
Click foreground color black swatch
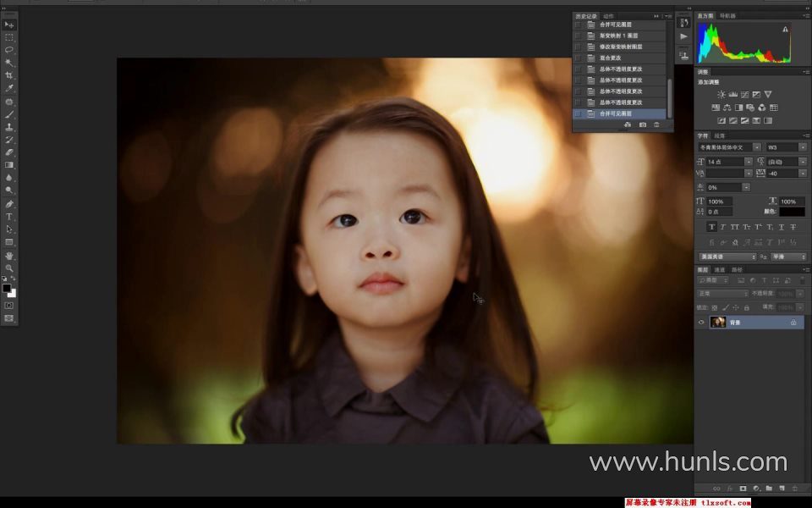coord(6,288)
